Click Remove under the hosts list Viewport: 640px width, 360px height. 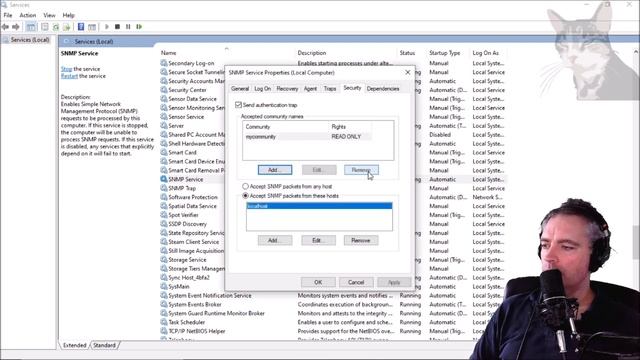tap(361, 240)
